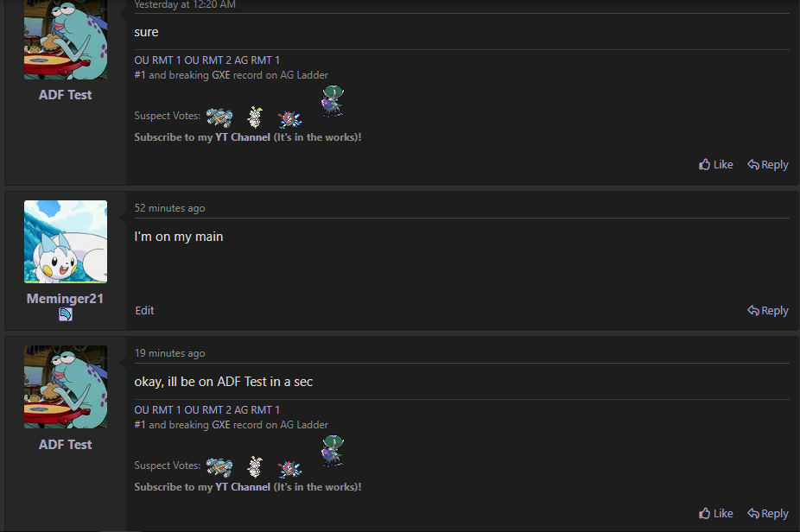Open the ADF Test username link on the top post
This screenshot has height=532, width=800.
tap(66, 95)
